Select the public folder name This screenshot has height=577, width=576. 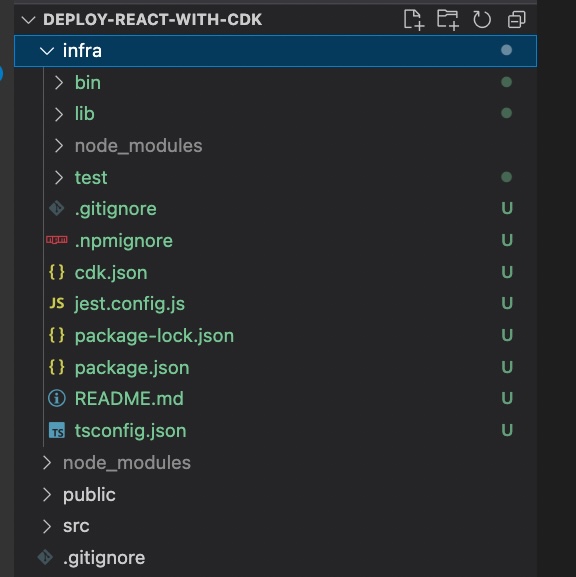(x=89, y=495)
